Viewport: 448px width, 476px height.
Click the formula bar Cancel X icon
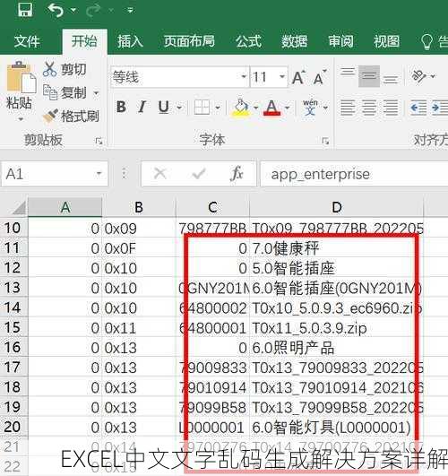click(x=160, y=174)
